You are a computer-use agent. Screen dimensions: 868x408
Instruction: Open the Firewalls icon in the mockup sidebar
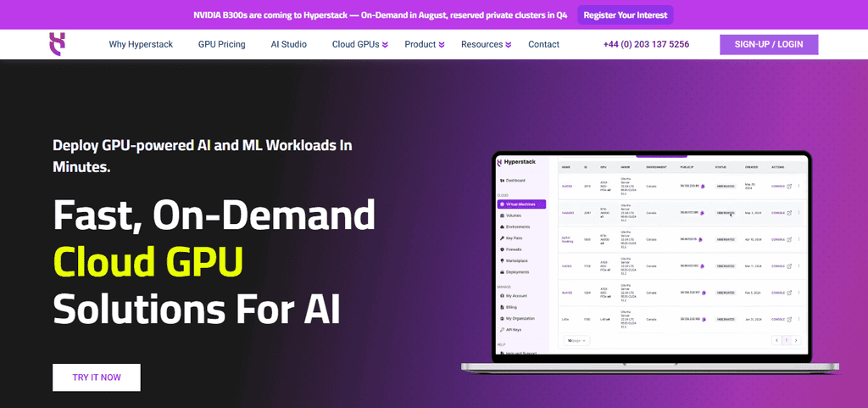[x=502, y=249]
